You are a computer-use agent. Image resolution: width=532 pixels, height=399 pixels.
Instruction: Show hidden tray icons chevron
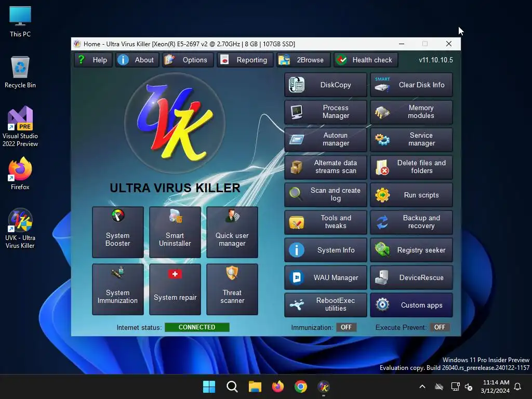(x=422, y=387)
